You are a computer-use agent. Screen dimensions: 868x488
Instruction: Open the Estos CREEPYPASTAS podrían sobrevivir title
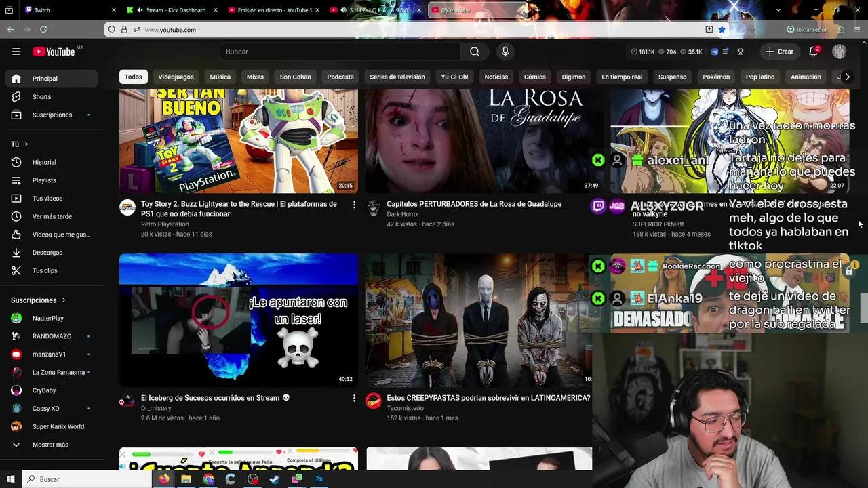[488, 398]
